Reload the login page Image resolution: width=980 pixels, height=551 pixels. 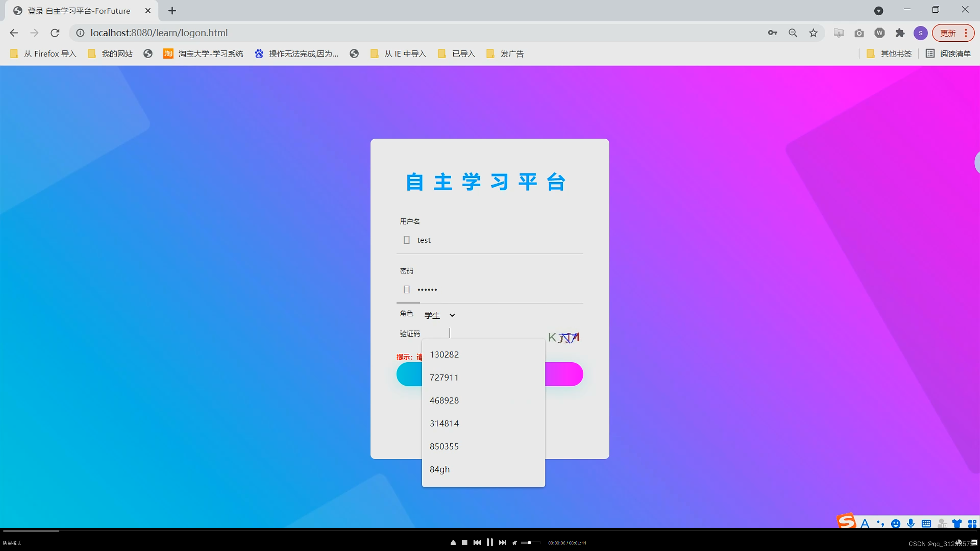(x=55, y=33)
